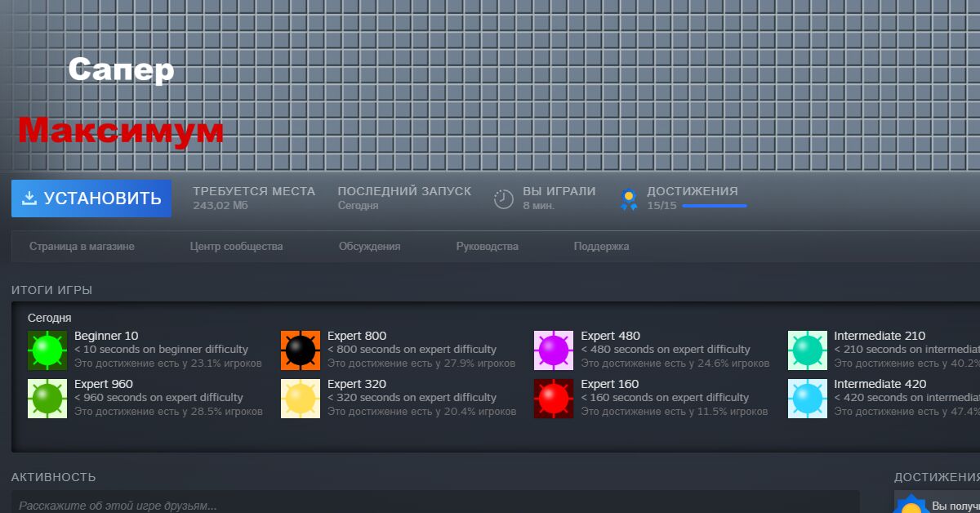Click the achievements ribbon medal icon
Image resolution: width=980 pixels, height=513 pixels.
(x=629, y=199)
